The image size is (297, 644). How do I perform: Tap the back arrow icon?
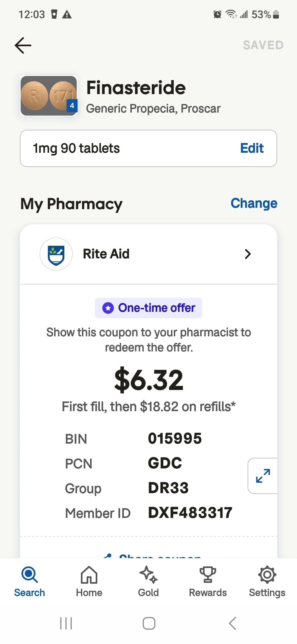23,45
